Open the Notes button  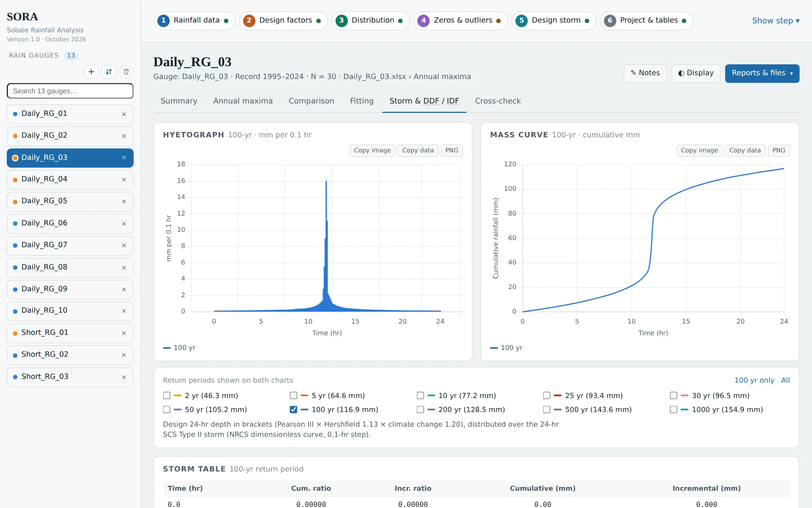coord(645,73)
